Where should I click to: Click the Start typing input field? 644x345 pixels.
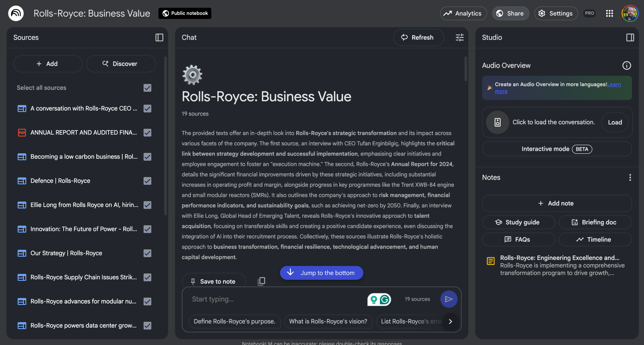pyautogui.click(x=277, y=299)
